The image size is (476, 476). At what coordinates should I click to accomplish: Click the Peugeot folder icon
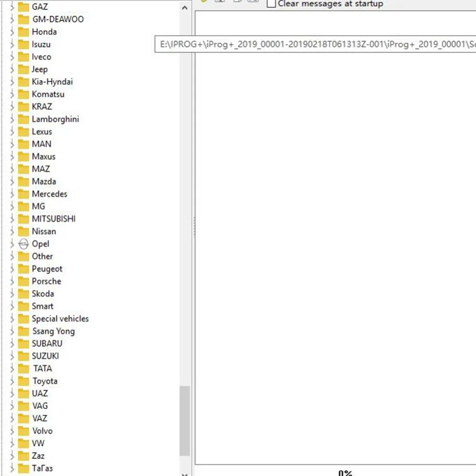[23, 268]
